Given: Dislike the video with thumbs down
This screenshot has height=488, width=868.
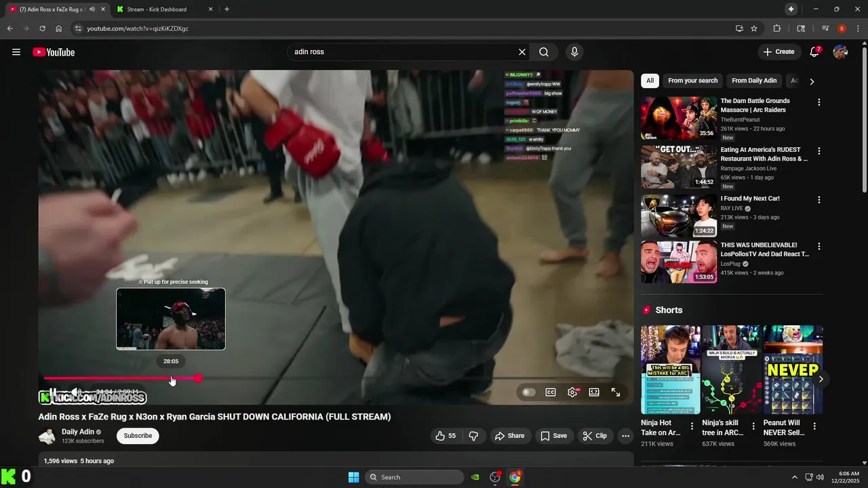Looking at the screenshot, I should click(x=474, y=436).
